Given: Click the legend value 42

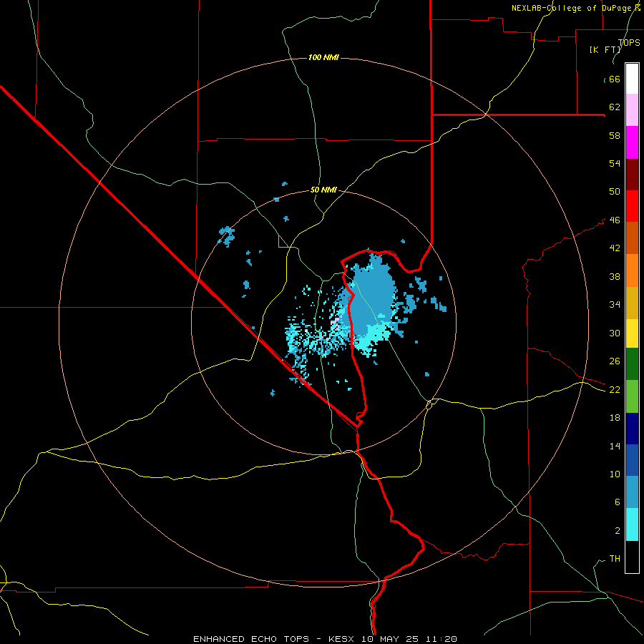Looking at the screenshot, I should (x=615, y=248).
